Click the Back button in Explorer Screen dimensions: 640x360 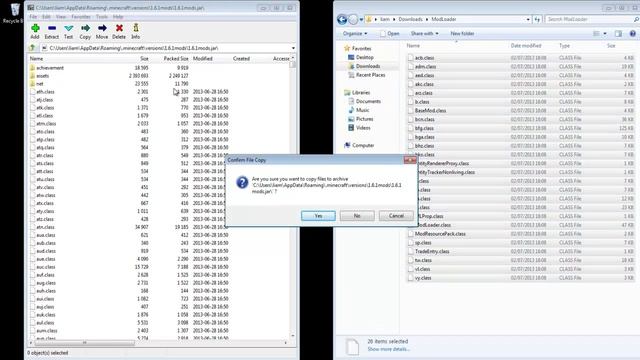pos(342,19)
